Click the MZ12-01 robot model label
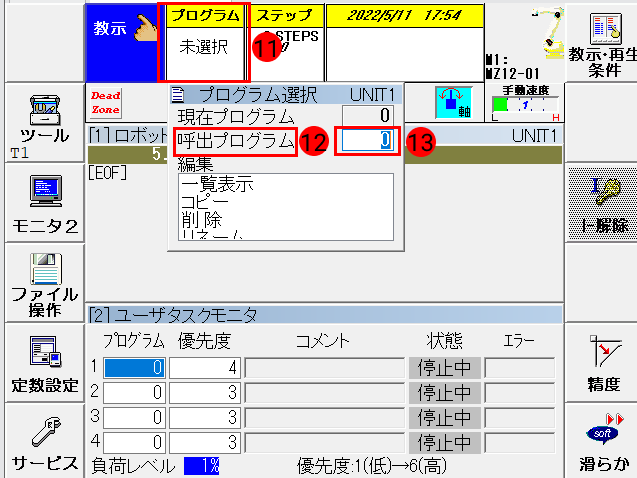637x478 pixels. pyautogui.click(x=513, y=74)
